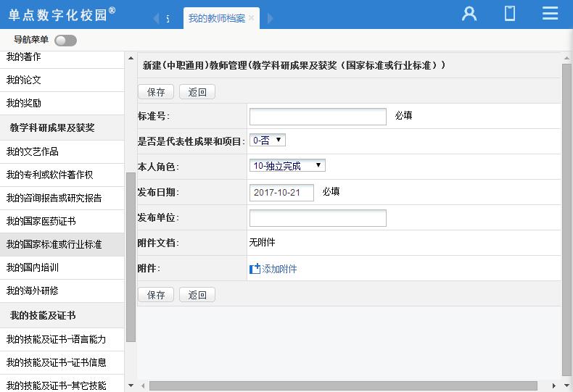Click the bottom 保存 button
The width and height of the screenshot is (573, 392).
(x=156, y=295)
